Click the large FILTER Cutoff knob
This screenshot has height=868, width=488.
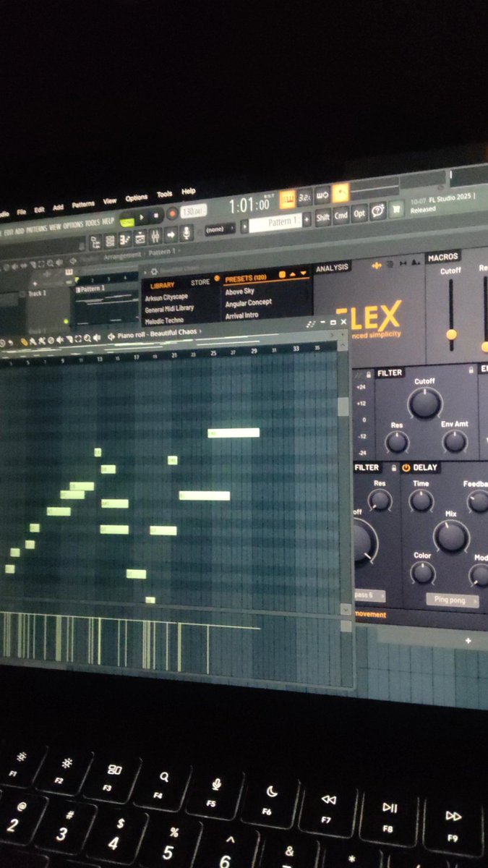pyautogui.click(x=425, y=404)
